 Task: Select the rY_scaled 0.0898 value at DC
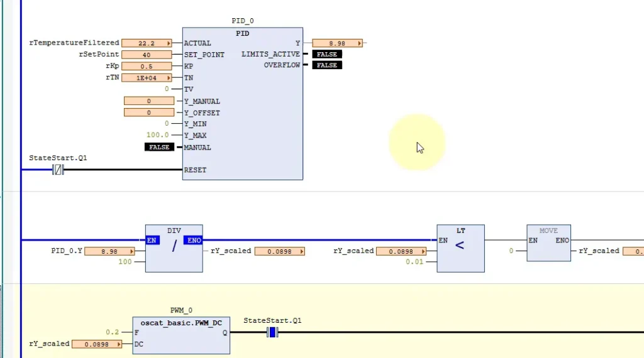pyautogui.click(x=97, y=344)
